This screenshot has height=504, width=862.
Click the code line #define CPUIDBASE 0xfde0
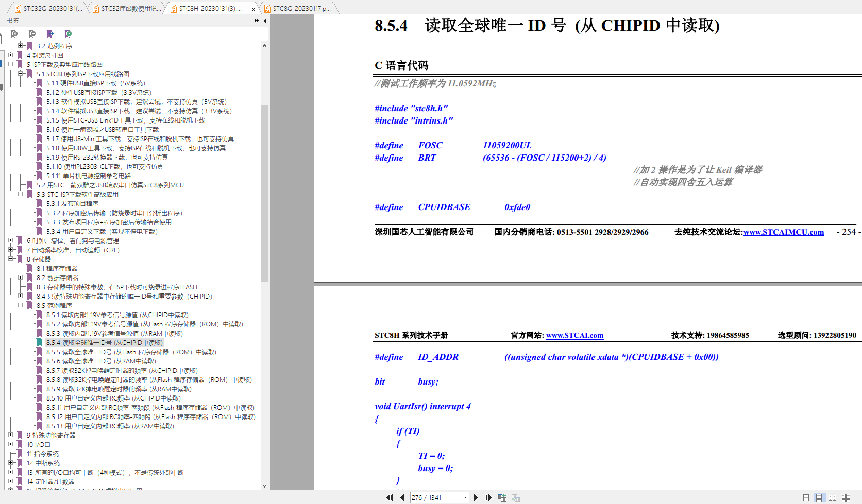(452, 207)
